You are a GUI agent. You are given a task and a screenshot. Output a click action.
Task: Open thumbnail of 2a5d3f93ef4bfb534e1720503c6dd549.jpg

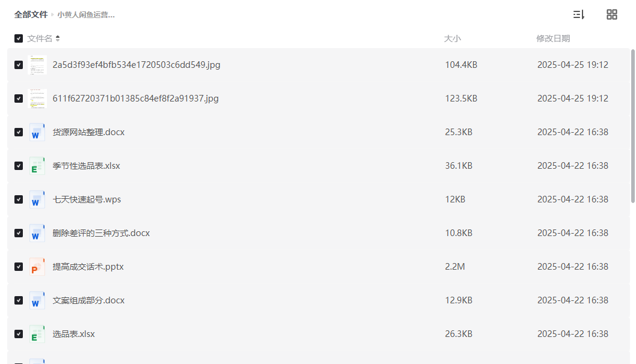[37, 65]
